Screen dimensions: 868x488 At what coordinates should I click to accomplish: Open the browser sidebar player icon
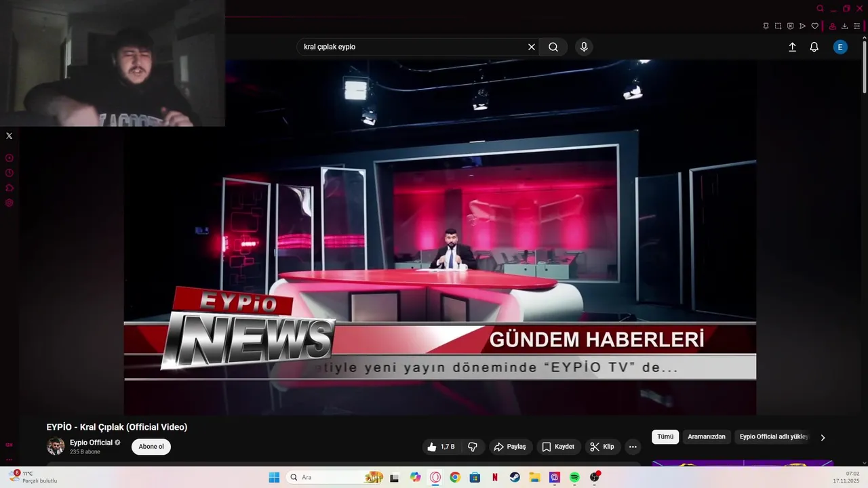tap(9, 158)
